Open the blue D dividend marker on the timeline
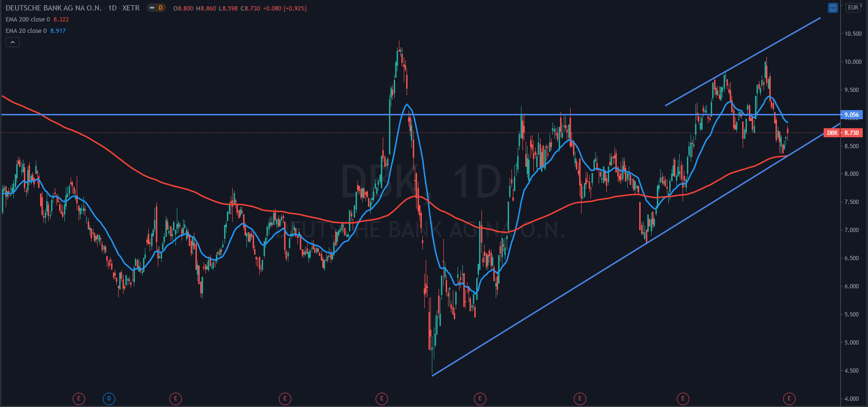The height and width of the screenshot is (407, 868). 109,398
